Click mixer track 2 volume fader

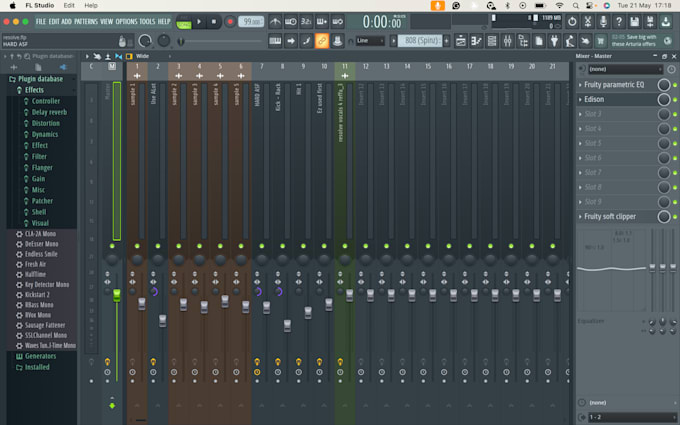point(163,320)
